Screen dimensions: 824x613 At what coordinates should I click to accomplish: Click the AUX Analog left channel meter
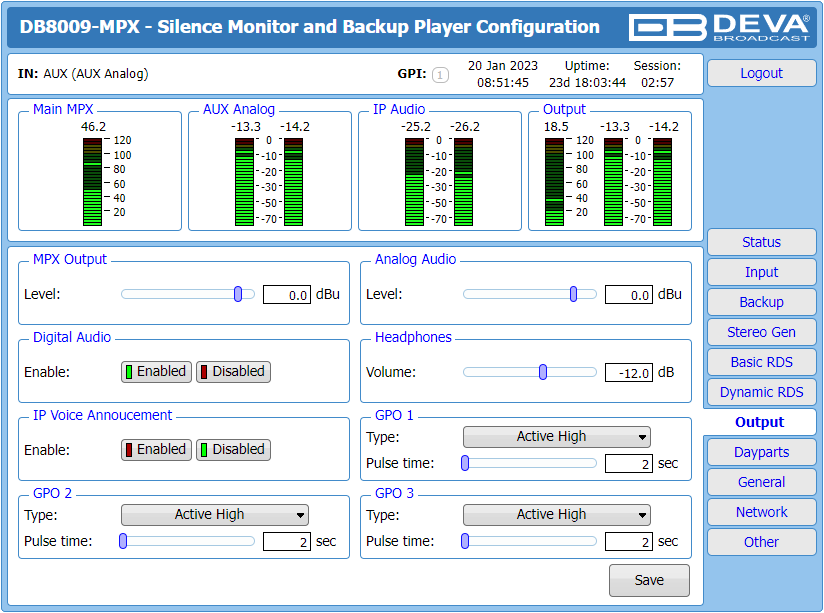click(x=244, y=182)
